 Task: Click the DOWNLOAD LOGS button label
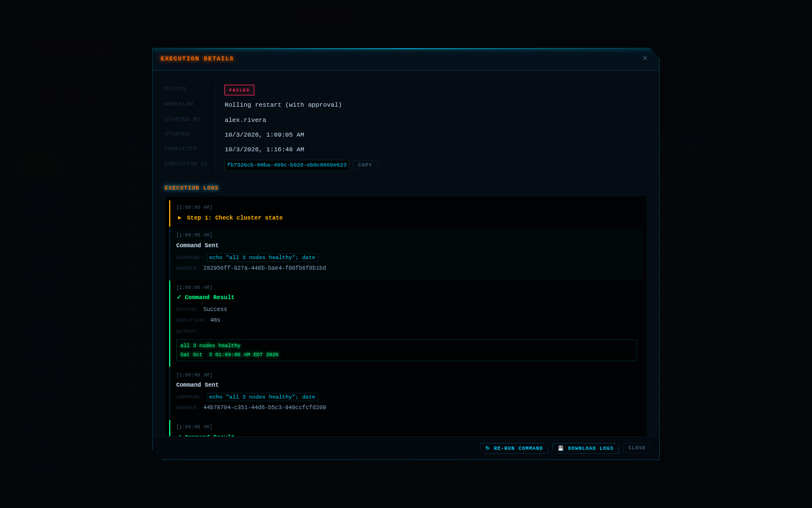[x=590, y=449]
